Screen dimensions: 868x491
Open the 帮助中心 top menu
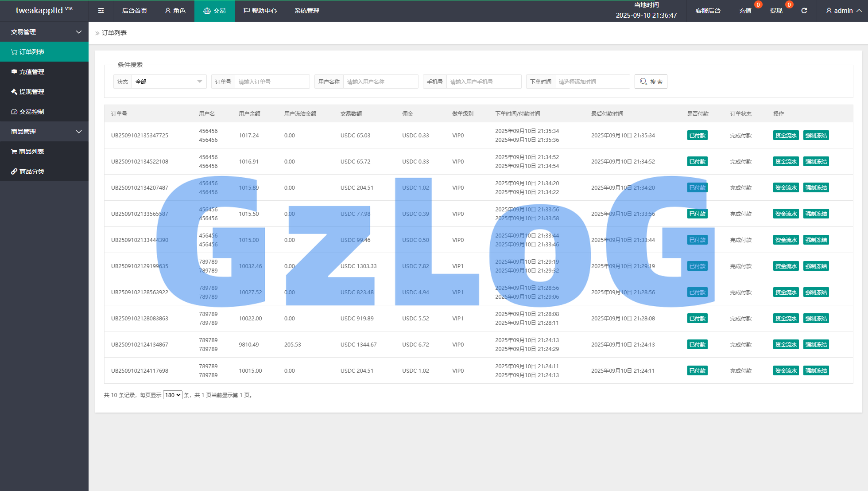[x=260, y=11]
